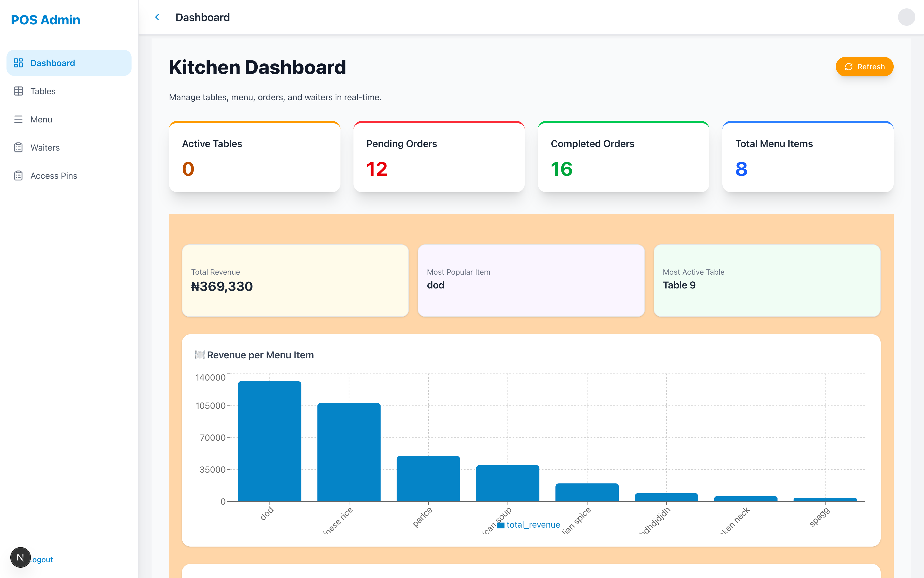
Task: Select the Access Pins icon
Action: pyautogui.click(x=18, y=176)
